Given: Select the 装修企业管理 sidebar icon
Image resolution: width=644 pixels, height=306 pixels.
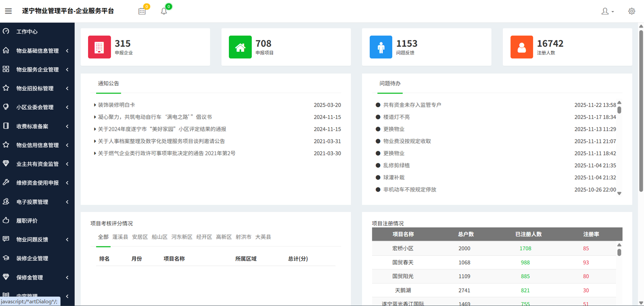Looking at the screenshot, I should click(6, 258).
